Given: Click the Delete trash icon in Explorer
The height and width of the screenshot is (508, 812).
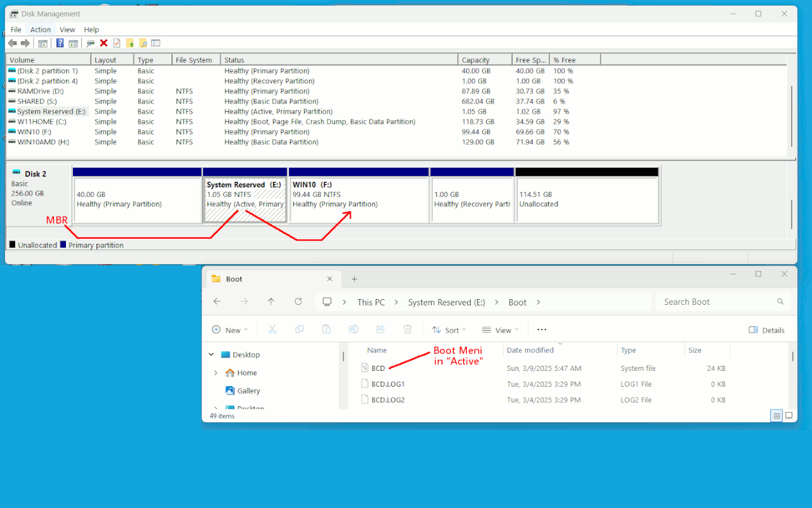Looking at the screenshot, I should 408,330.
